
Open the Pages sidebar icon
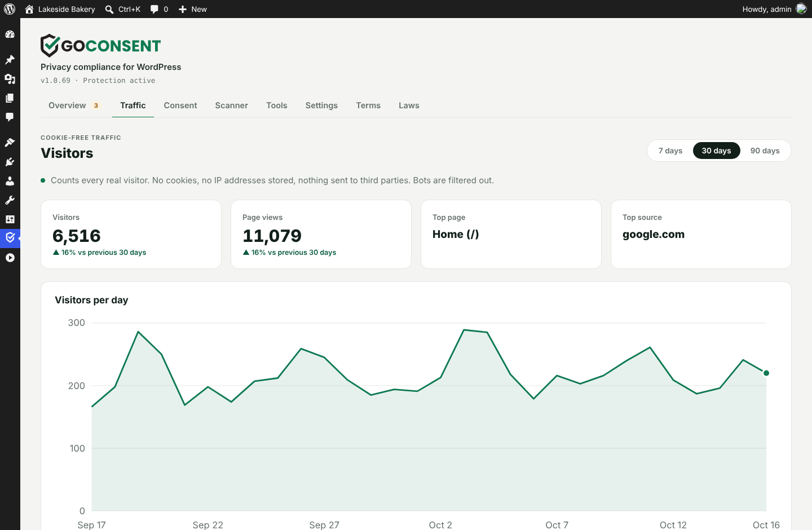click(x=10, y=98)
